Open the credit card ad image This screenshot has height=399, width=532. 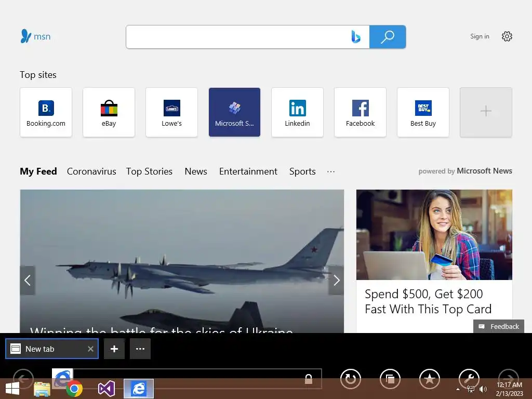pyautogui.click(x=434, y=235)
